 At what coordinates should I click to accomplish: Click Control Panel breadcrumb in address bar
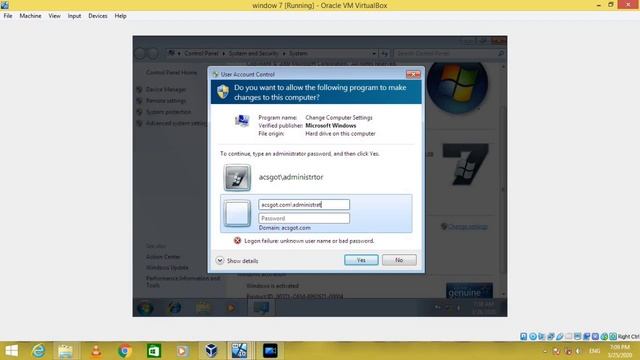pyautogui.click(x=201, y=53)
